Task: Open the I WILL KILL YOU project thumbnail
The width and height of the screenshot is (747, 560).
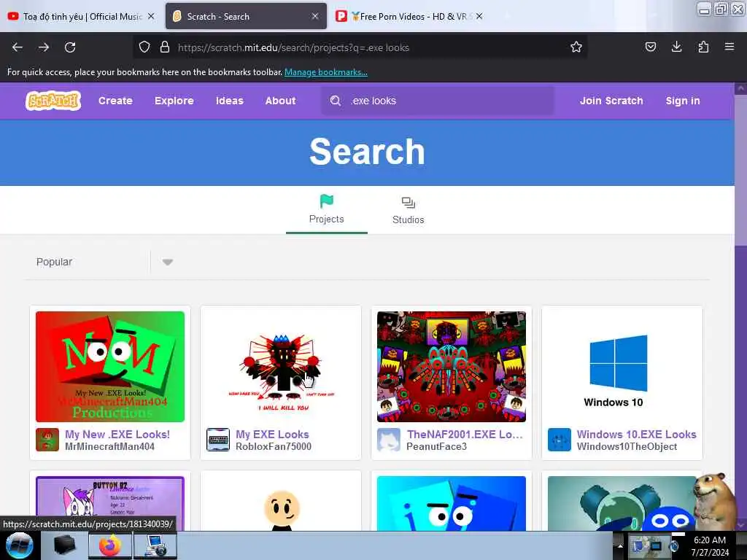Action: (281, 366)
